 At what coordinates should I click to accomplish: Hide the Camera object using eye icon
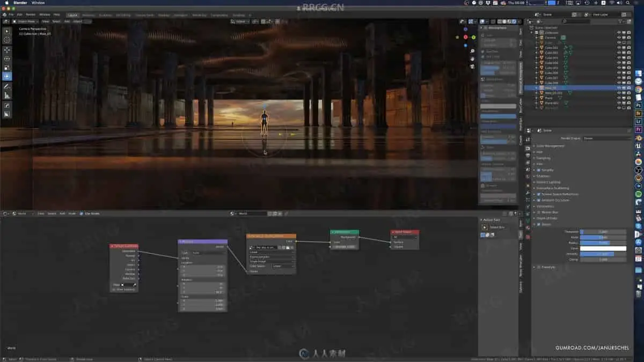(x=618, y=38)
